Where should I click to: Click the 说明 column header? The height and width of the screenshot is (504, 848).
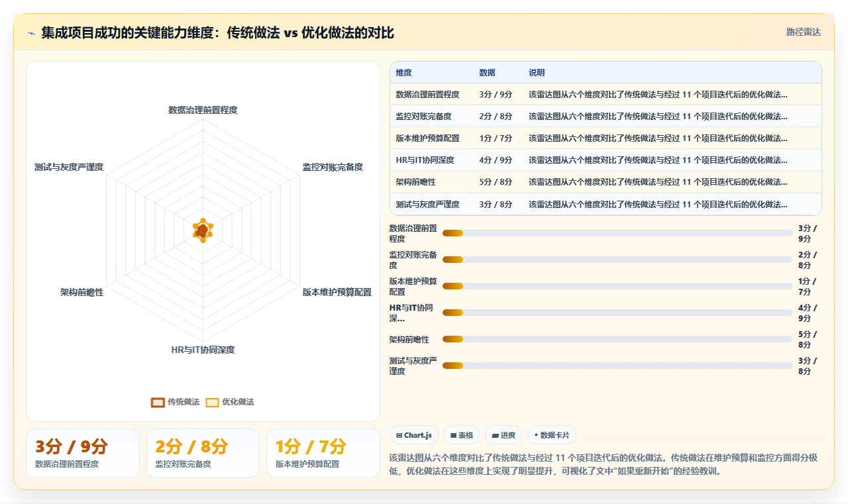(537, 73)
